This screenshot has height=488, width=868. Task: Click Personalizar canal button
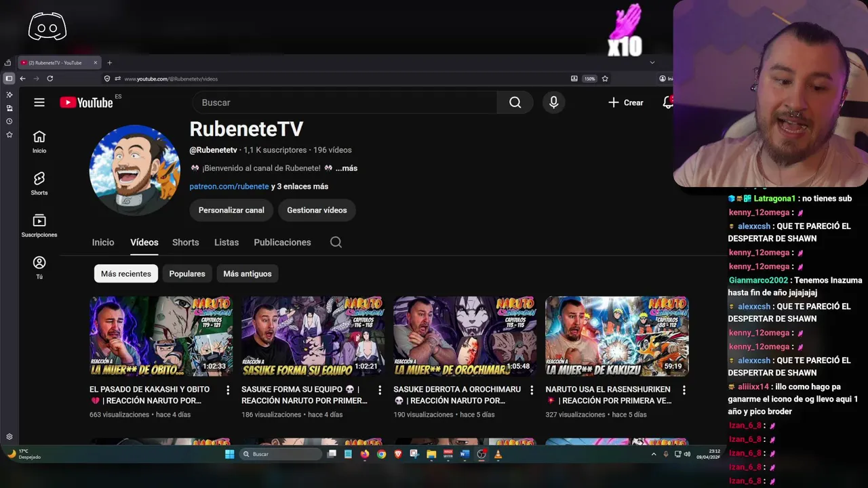(x=231, y=210)
